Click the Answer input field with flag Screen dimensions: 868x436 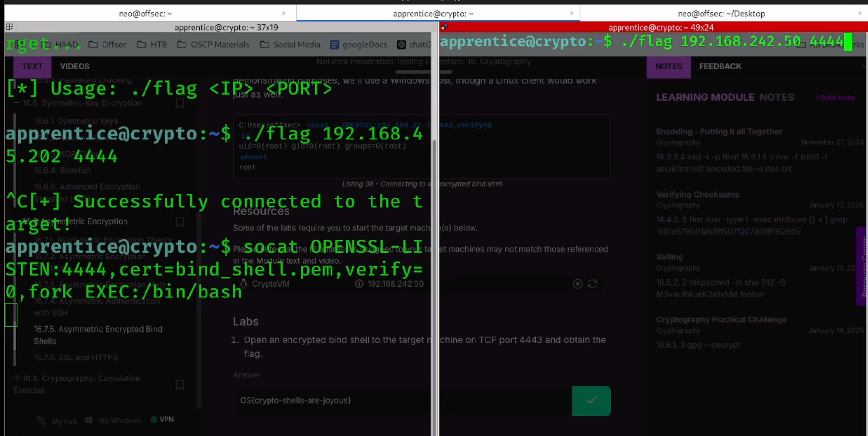pos(402,401)
